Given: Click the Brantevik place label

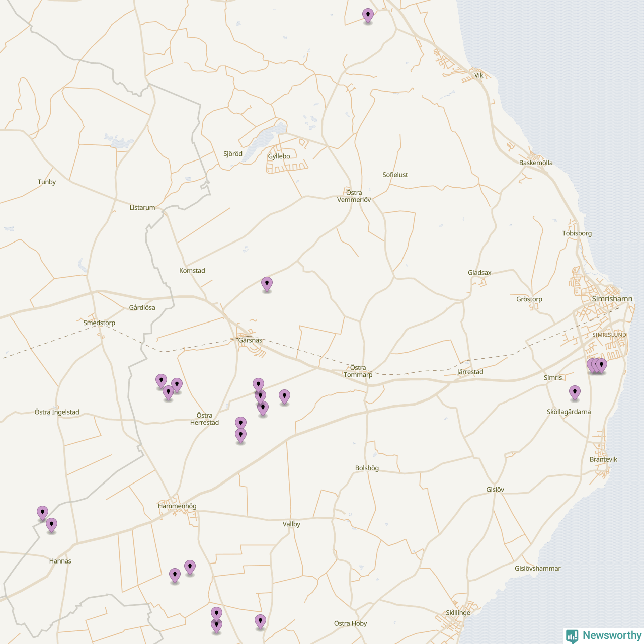Looking at the screenshot, I should 603,459.
